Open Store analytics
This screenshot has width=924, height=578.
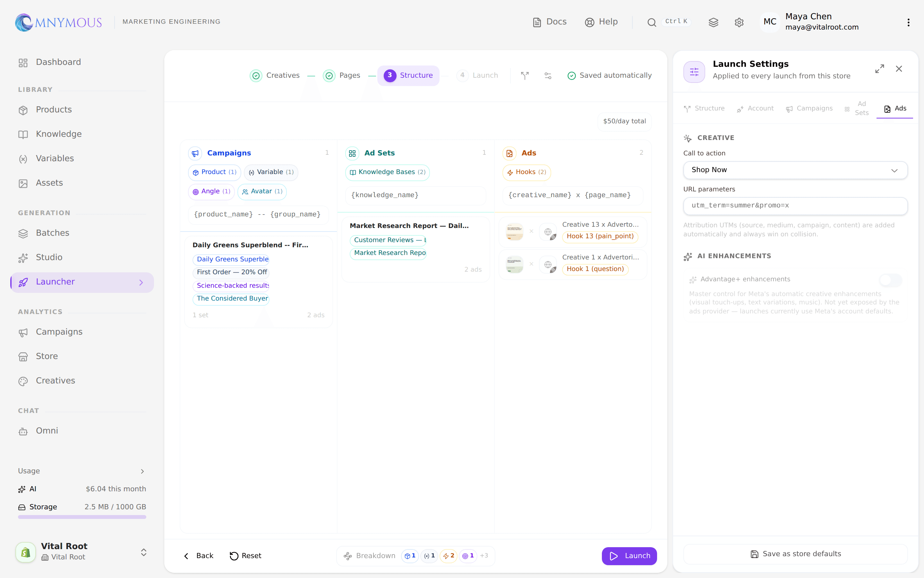82,356
